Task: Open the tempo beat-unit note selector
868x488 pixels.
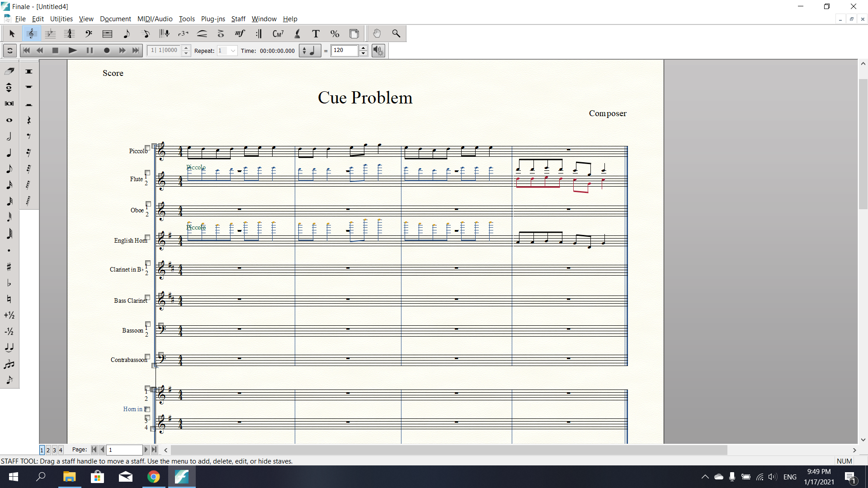Action: (310, 51)
